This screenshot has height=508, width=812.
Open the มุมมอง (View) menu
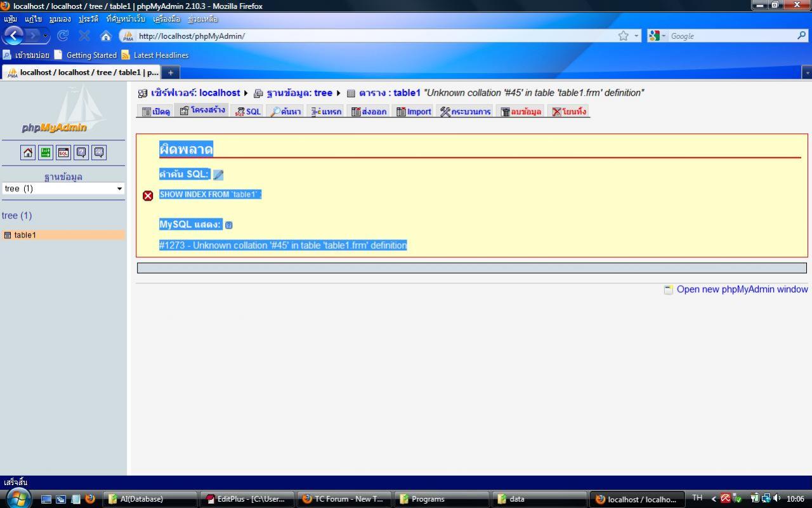pos(60,19)
